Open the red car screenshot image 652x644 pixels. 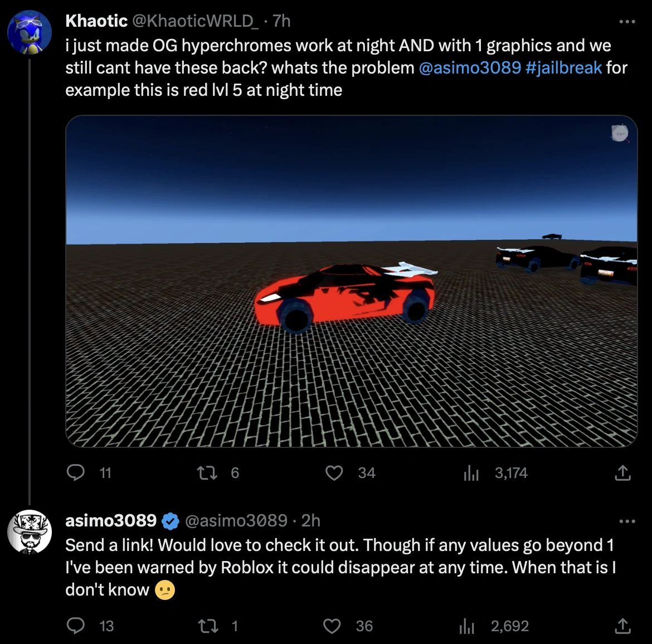tap(352, 281)
